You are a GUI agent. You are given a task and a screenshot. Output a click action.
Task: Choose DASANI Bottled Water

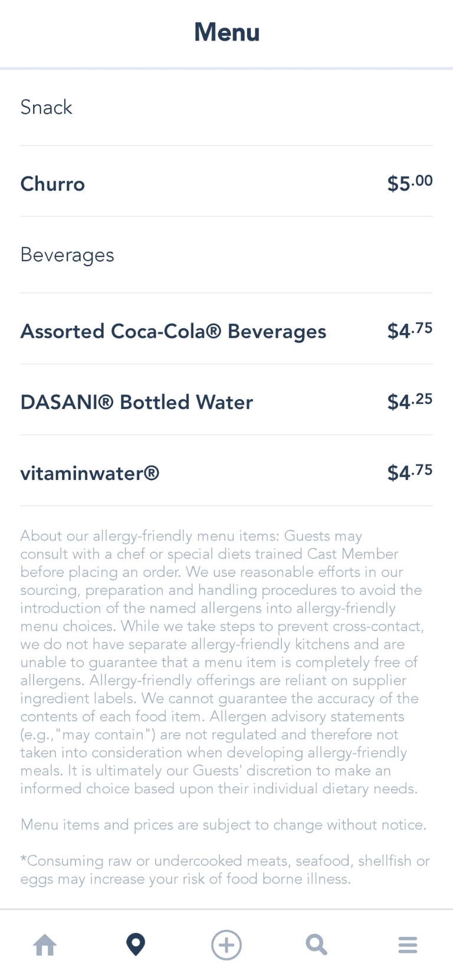[136, 403]
